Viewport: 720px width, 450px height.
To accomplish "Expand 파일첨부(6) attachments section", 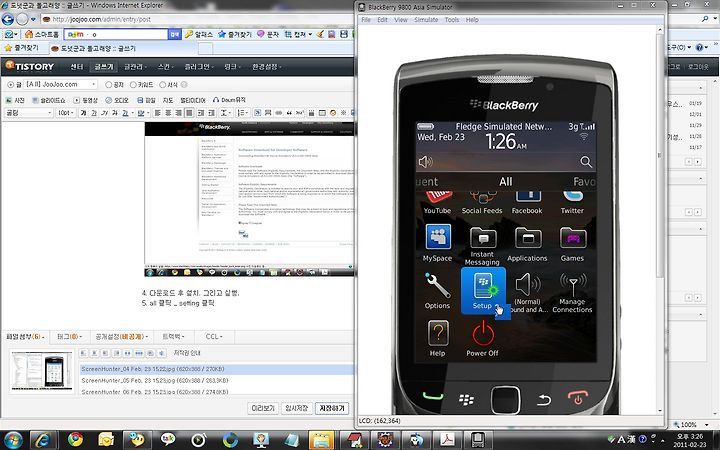I will pos(25,337).
